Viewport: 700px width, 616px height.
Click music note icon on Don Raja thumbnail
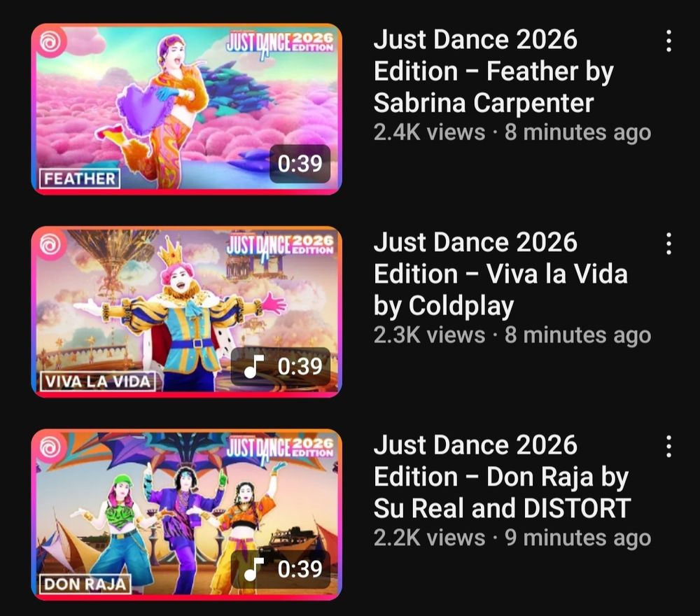click(x=253, y=568)
